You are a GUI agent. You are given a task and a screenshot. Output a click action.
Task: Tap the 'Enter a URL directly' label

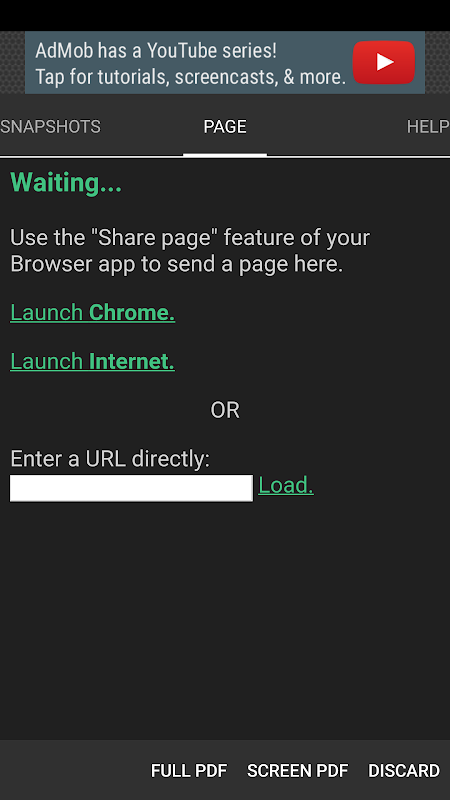(110, 459)
